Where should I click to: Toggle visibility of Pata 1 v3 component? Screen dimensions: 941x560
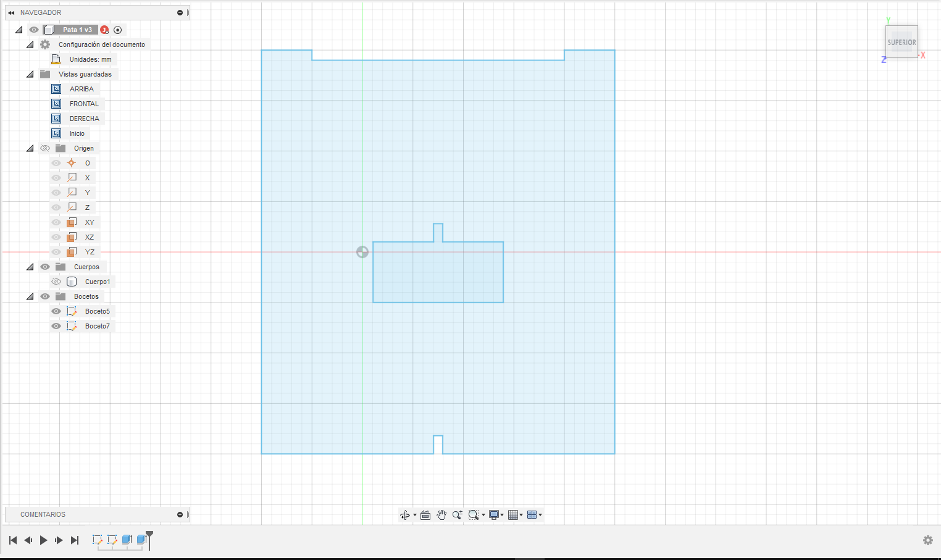click(x=34, y=30)
